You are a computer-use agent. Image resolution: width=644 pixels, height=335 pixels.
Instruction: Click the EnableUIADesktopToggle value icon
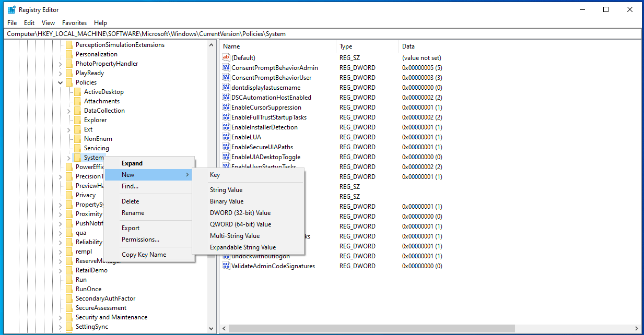point(226,157)
